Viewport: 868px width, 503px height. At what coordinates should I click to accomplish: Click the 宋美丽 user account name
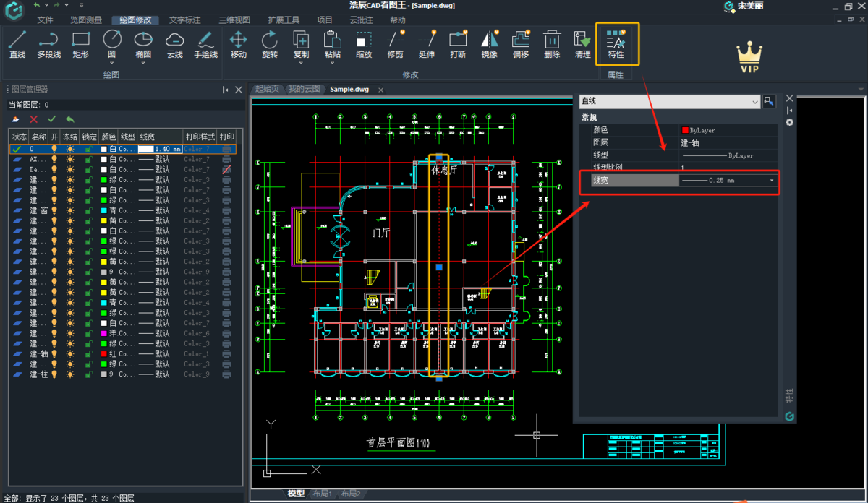(750, 7)
